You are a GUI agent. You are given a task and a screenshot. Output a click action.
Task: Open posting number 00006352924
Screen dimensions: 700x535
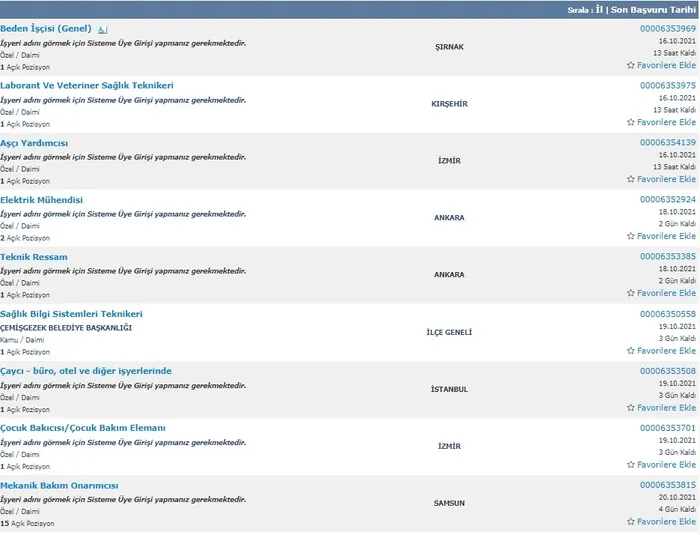(667, 200)
